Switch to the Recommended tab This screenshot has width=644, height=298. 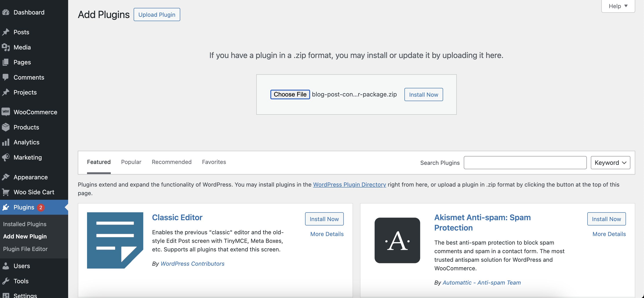171,162
